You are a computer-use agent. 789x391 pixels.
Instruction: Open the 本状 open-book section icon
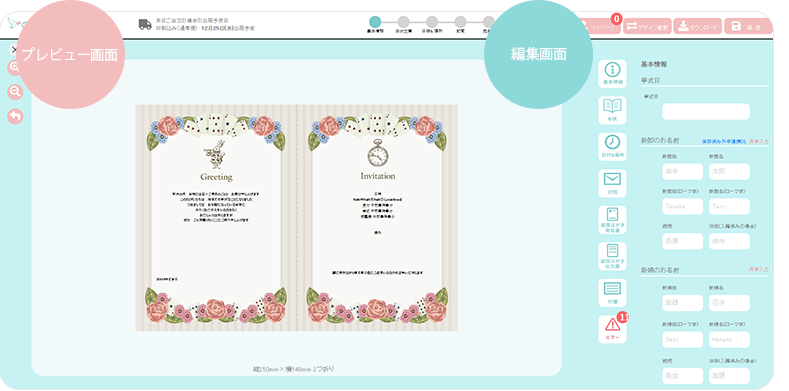point(612,110)
